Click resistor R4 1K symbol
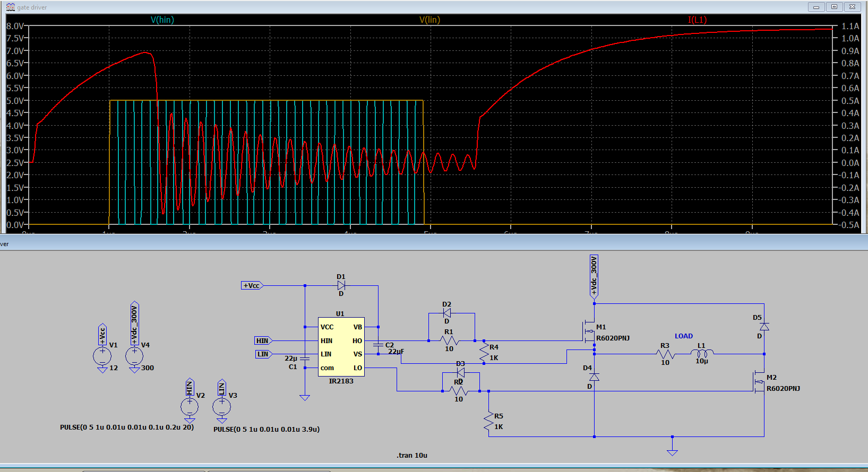868x472 pixels. (x=484, y=353)
